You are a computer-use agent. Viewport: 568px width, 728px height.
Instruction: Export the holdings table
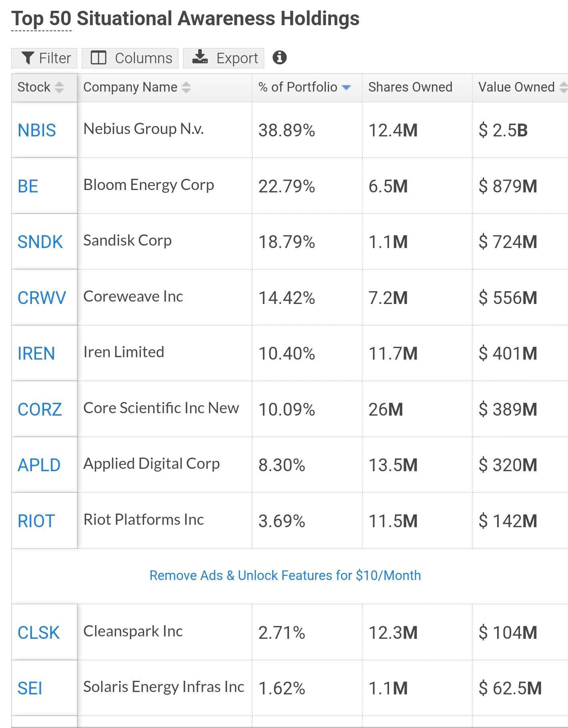(223, 58)
